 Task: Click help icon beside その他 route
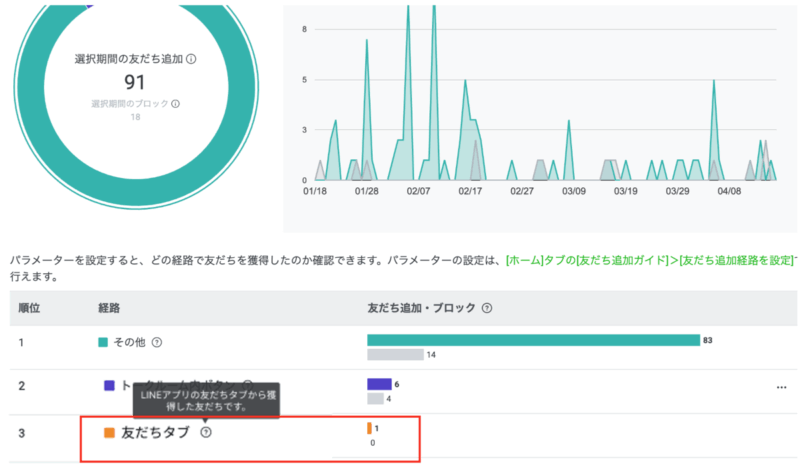pyautogui.click(x=157, y=342)
